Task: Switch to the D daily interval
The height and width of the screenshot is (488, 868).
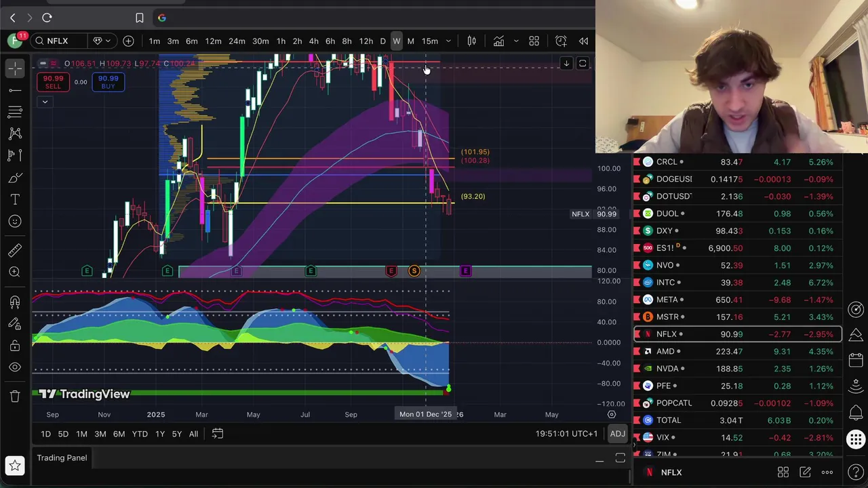Action: pyautogui.click(x=382, y=41)
